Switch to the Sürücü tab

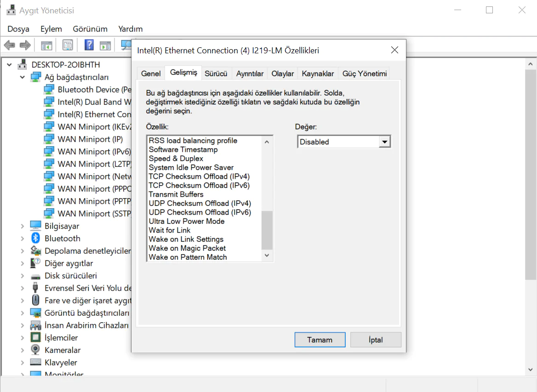pos(216,74)
